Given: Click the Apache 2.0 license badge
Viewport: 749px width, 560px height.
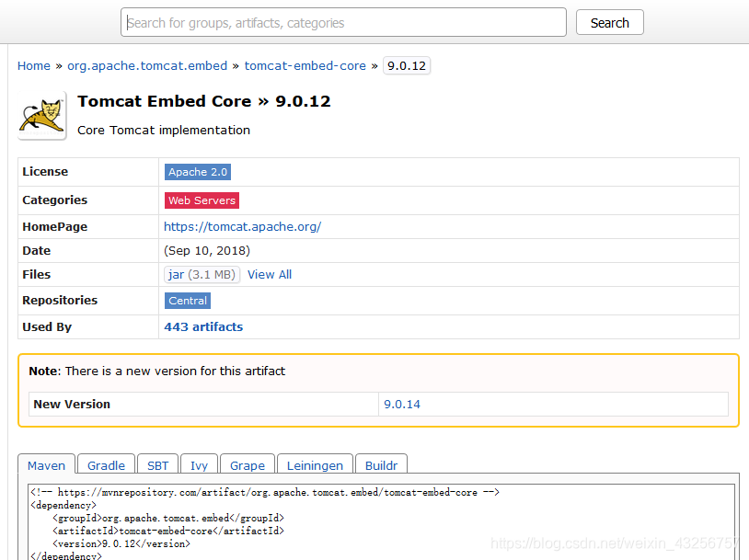Looking at the screenshot, I should (198, 172).
